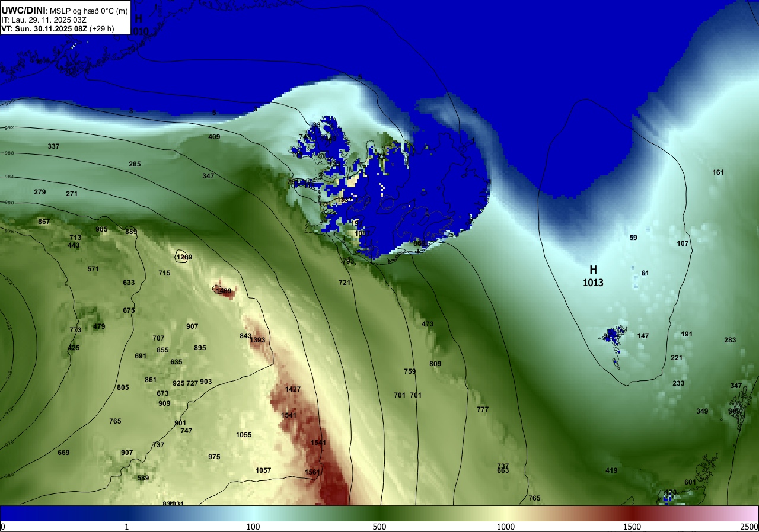
Task: Click the 707 height value
Action: pyautogui.click(x=158, y=338)
